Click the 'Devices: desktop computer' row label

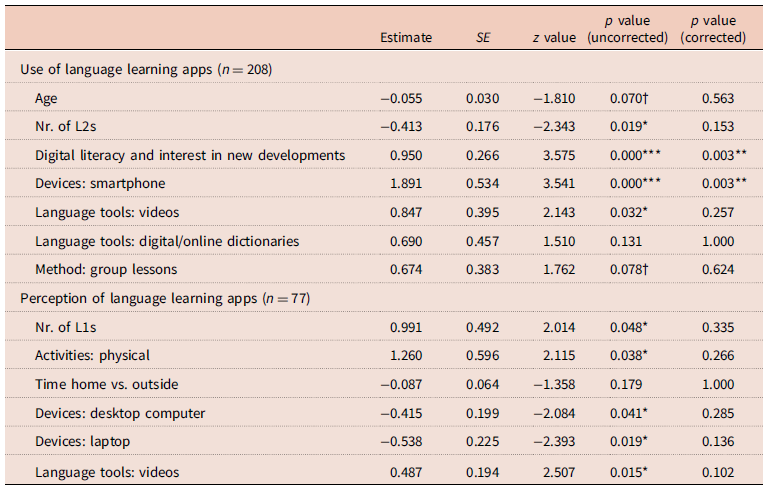[x=120, y=414]
